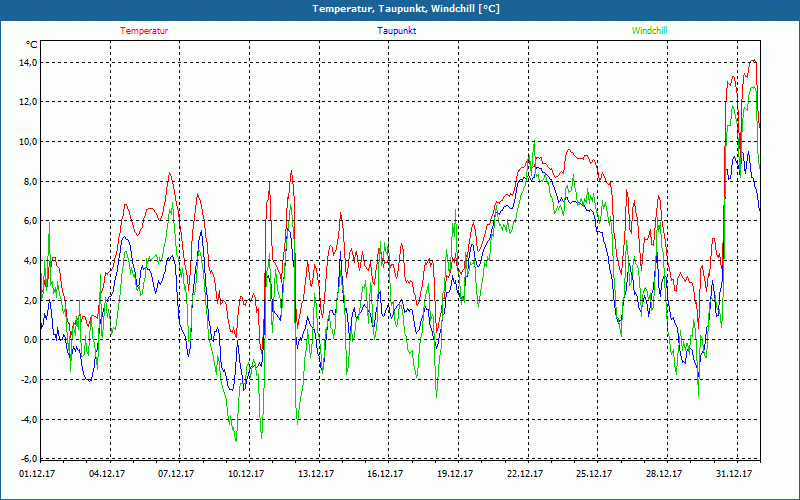Viewport: 800px width, 500px height.
Task: Click the 16.12.17 date label
Action: pos(385,474)
